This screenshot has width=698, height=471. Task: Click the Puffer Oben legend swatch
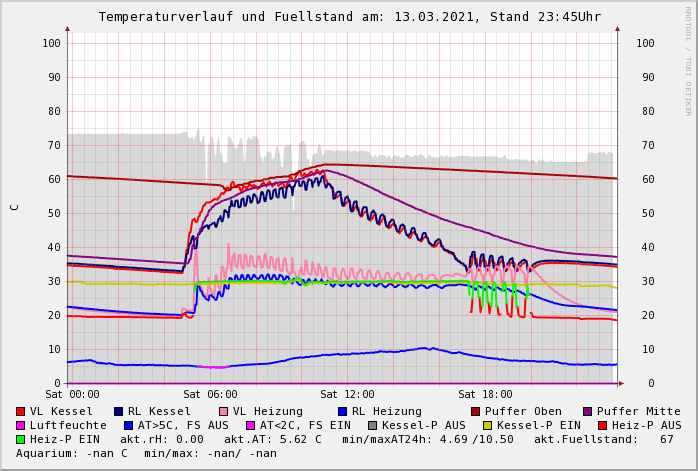tap(476, 411)
